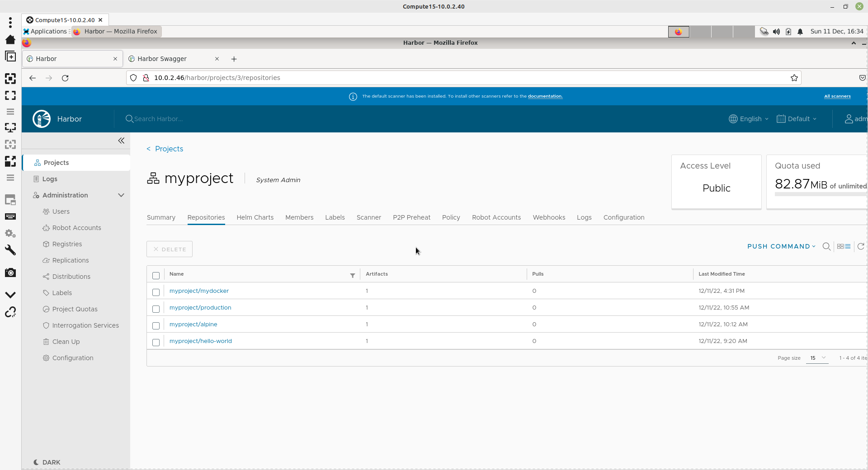Toggle the select-all header checkbox

pyautogui.click(x=156, y=276)
